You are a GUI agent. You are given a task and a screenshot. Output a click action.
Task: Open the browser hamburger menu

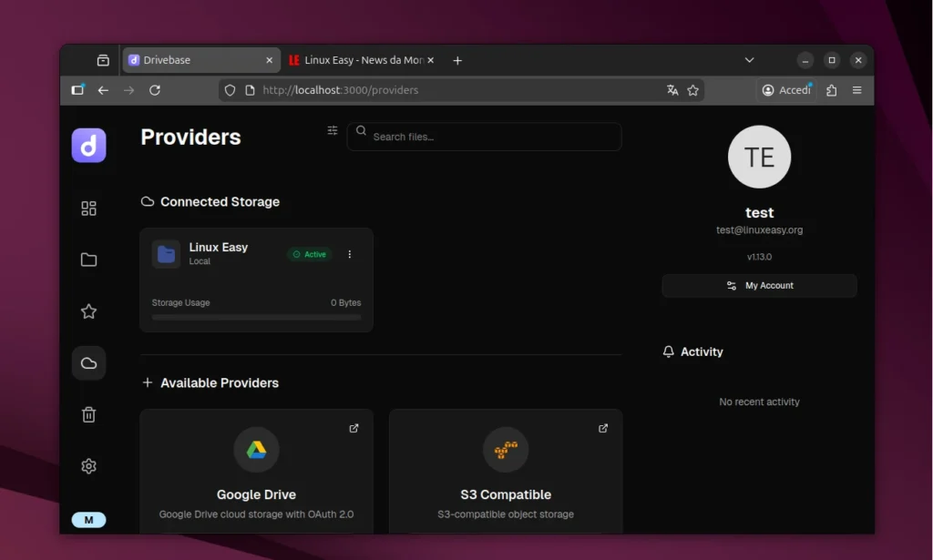click(856, 90)
